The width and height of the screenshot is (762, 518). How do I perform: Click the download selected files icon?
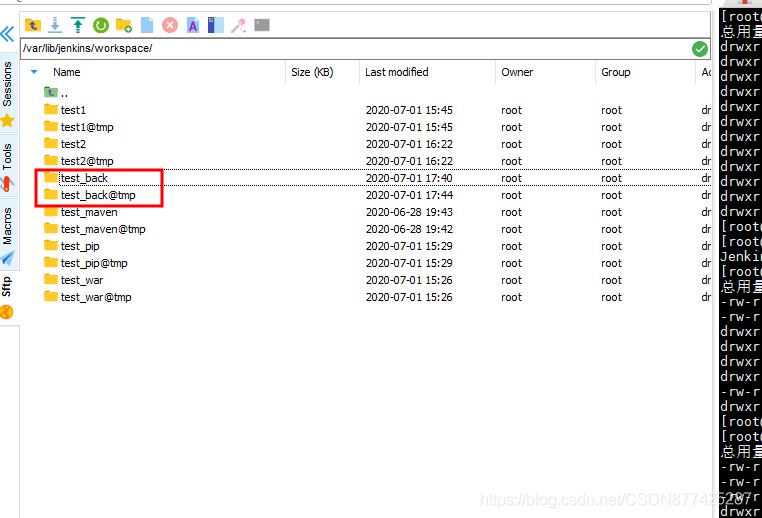[x=56, y=25]
